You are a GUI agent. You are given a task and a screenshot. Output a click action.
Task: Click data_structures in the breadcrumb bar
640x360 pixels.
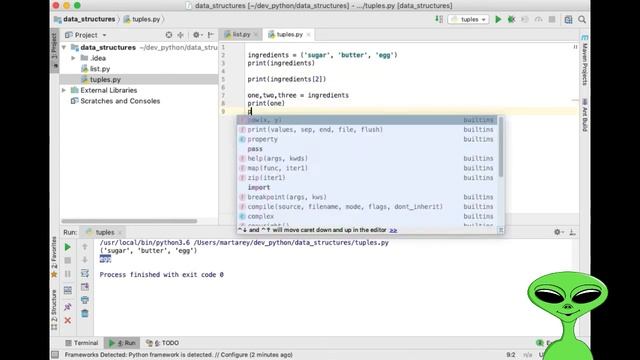pyautogui.click(x=84, y=19)
